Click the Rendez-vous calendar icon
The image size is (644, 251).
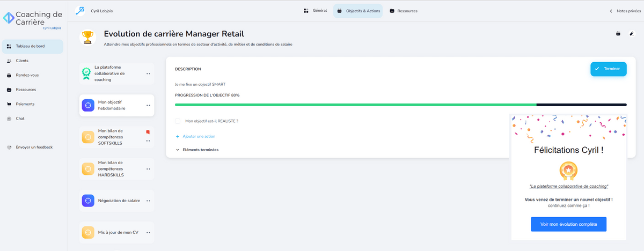(9, 75)
